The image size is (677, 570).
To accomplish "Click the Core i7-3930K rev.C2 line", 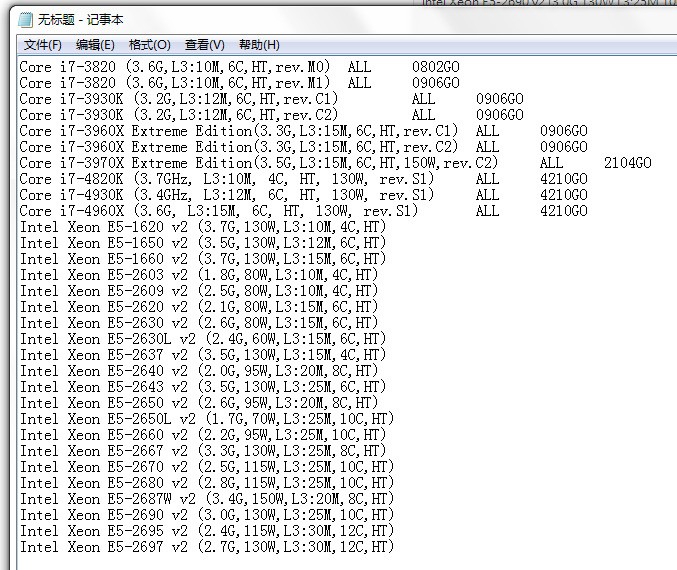I will pos(272,115).
